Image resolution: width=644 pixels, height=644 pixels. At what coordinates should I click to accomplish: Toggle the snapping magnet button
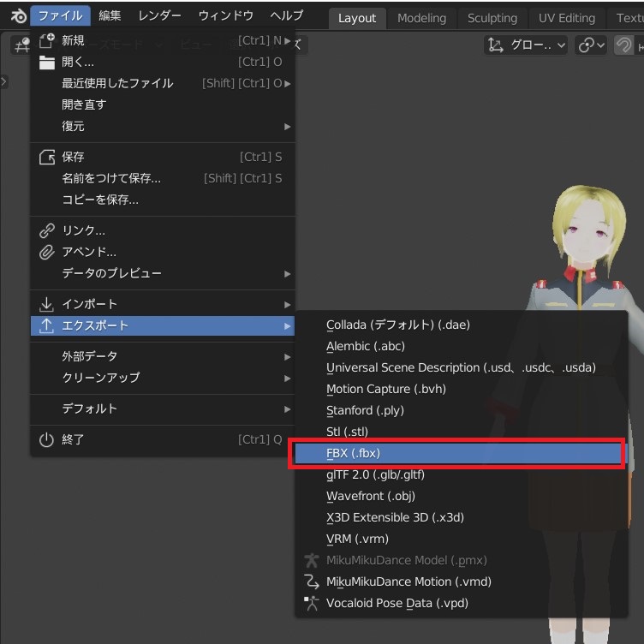click(x=623, y=45)
